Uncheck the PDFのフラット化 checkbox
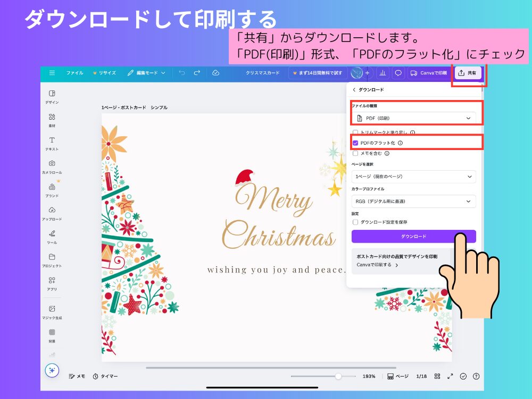The image size is (532, 399). [x=355, y=143]
